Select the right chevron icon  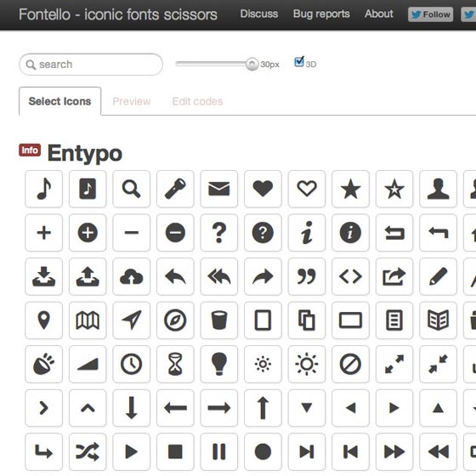point(43,408)
